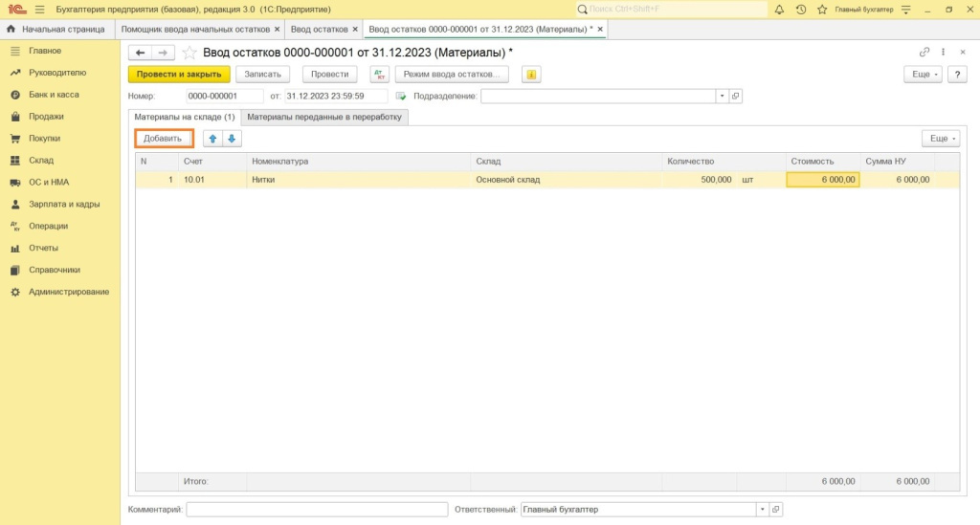Click the favorites star next to document title

(189, 53)
